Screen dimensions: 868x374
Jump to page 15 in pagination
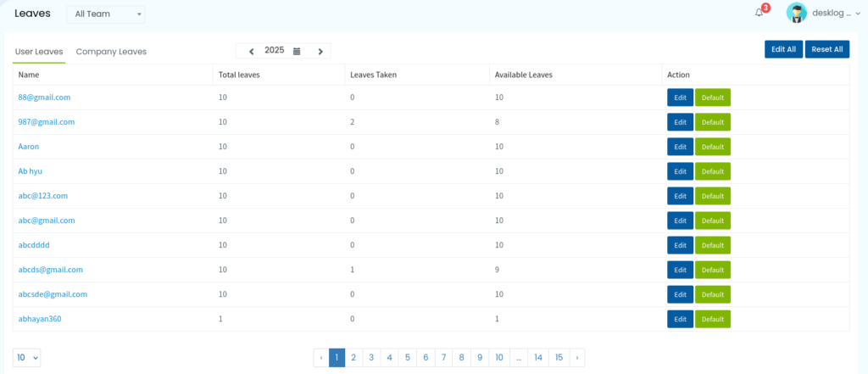[x=559, y=358]
